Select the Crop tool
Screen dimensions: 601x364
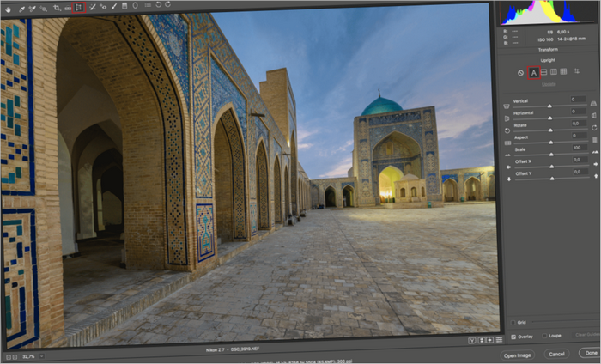point(58,8)
